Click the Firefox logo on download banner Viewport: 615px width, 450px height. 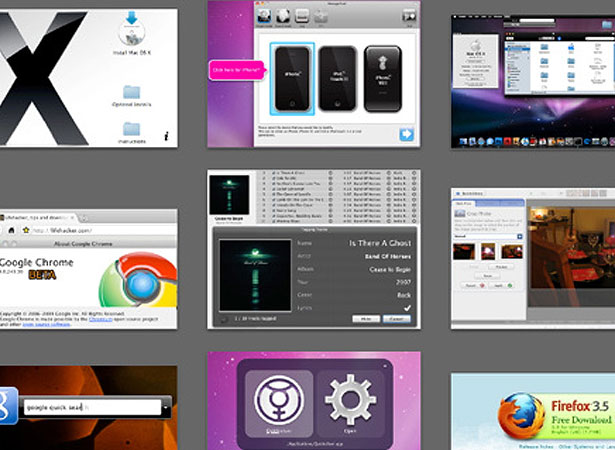(521, 415)
